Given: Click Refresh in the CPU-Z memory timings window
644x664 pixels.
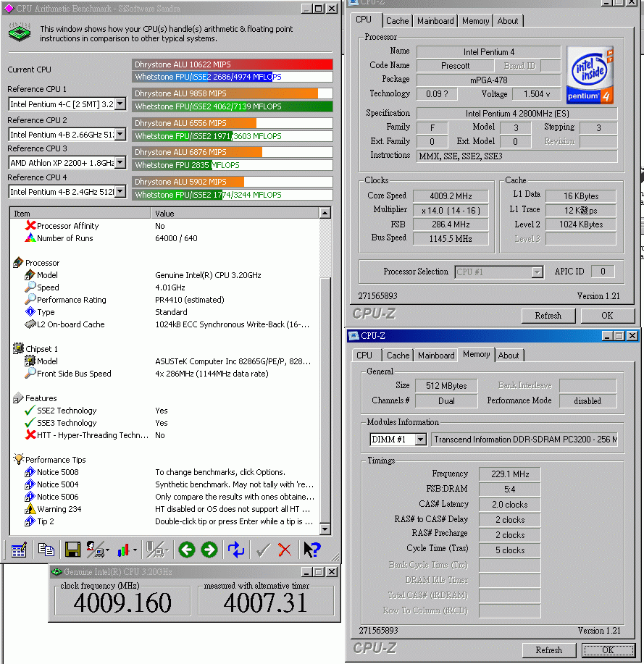Looking at the screenshot, I should pos(548,650).
